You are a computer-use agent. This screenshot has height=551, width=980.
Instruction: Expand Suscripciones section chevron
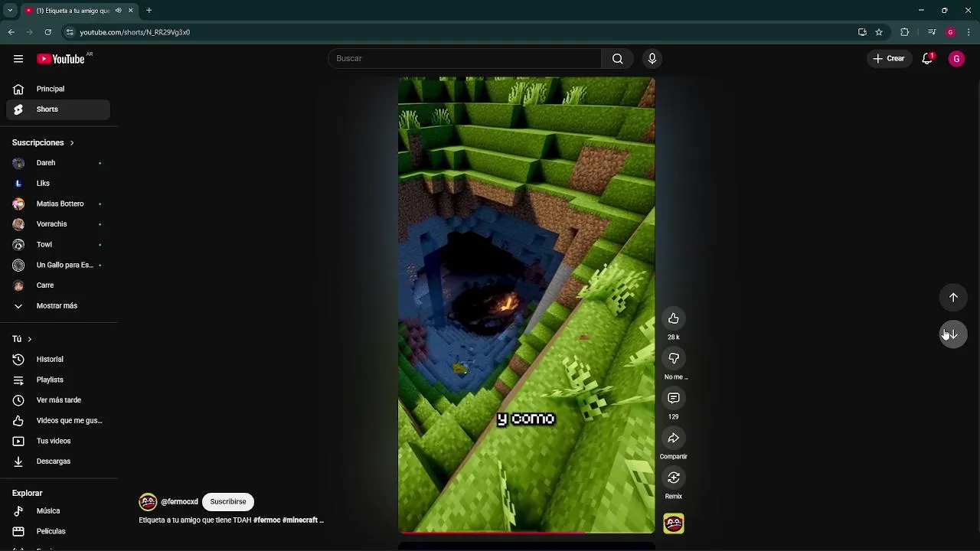tap(72, 143)
